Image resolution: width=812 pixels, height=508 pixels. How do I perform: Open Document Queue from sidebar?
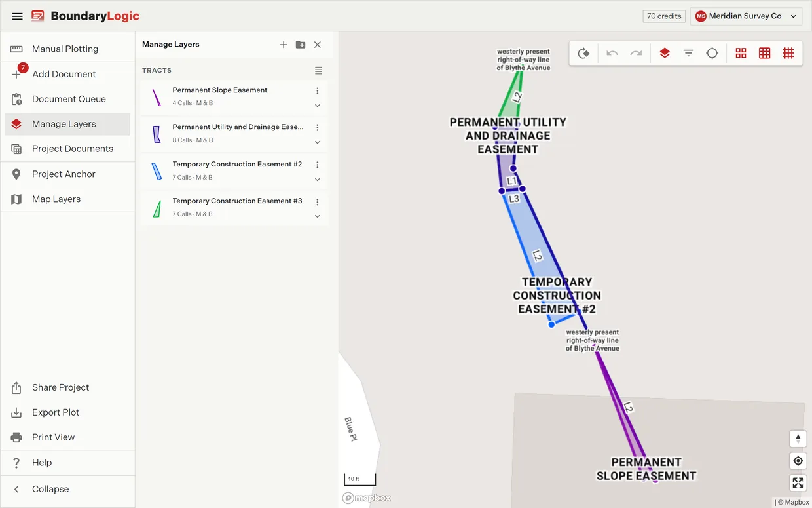pos(67,99)
